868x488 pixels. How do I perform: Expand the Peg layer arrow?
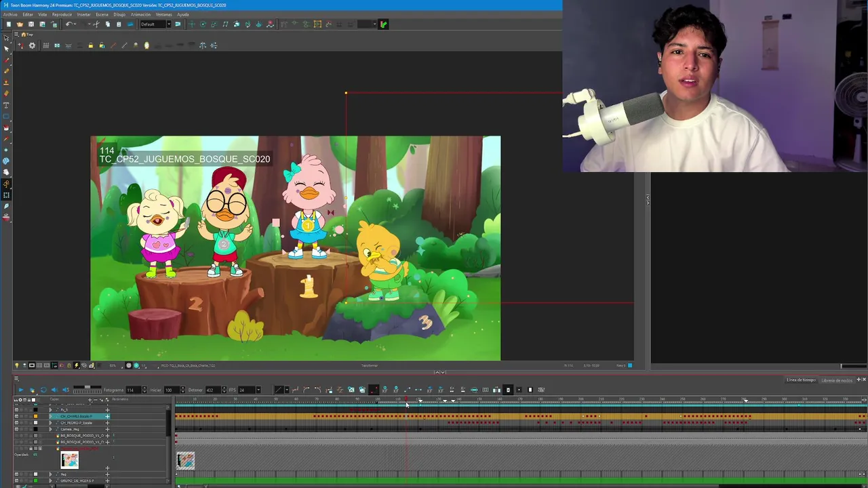[51, 474]
